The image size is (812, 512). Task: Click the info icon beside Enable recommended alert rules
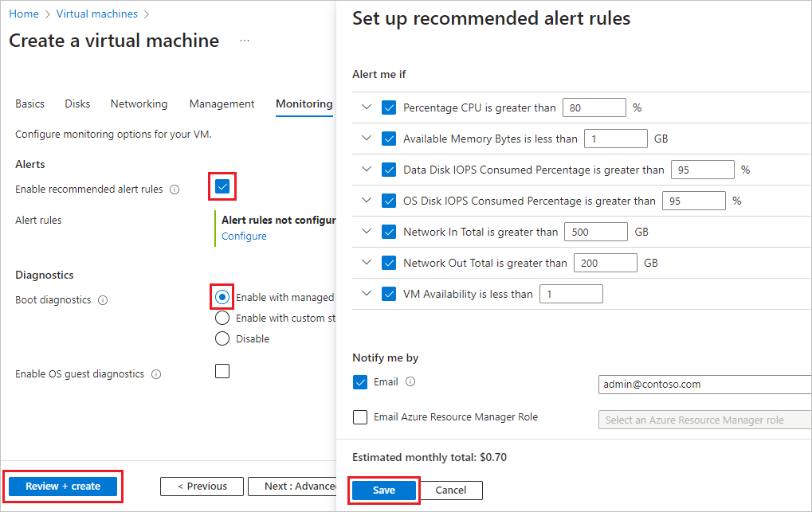[175, 189]
